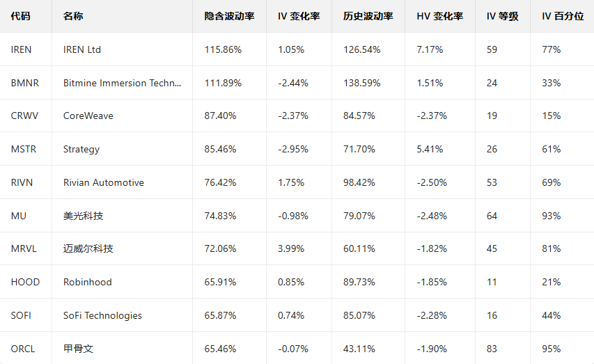
Task: Open the BMNR ticker code
Action: (x=25, y=83)
